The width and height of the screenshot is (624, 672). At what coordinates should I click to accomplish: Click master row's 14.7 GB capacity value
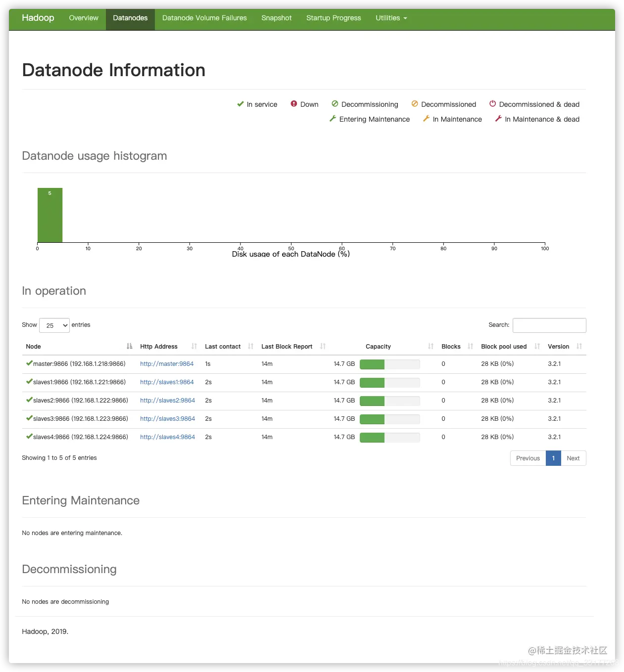point(344,364)
